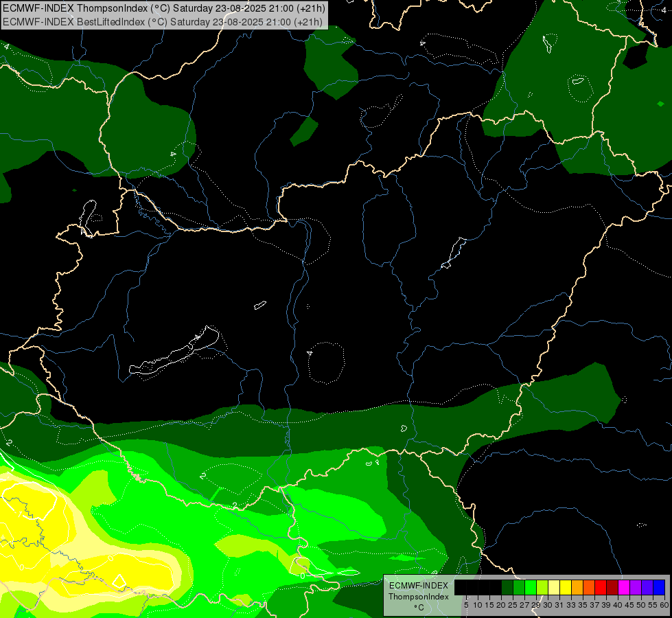Click the ECMWF-INDEX legend heading
This screenshot has width=672, height=618.
pos(419,586)
